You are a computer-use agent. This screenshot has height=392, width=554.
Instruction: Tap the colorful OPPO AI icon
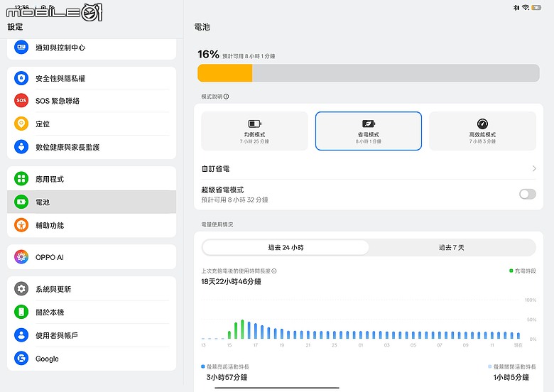(21, 257)
